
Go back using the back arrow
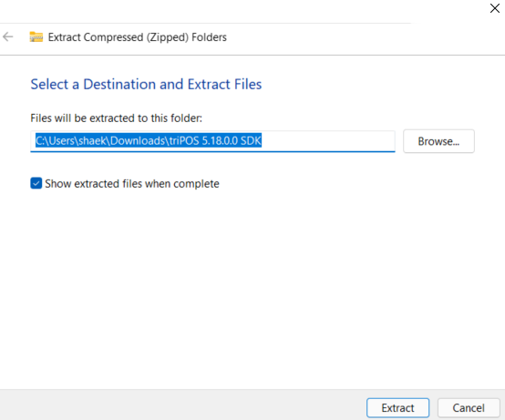pyautogui.click(x=7, y=37)
